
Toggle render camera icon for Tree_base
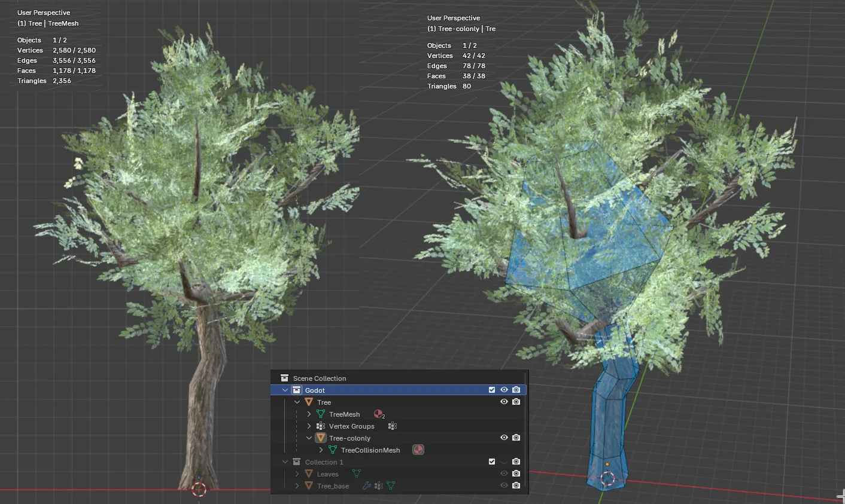click(x=516, y=485)
